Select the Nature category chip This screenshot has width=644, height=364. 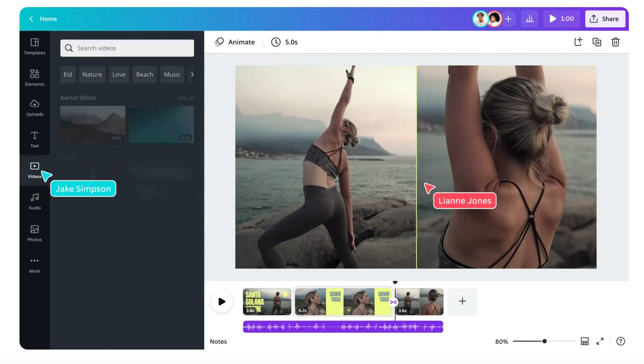[x=92, y=74]
